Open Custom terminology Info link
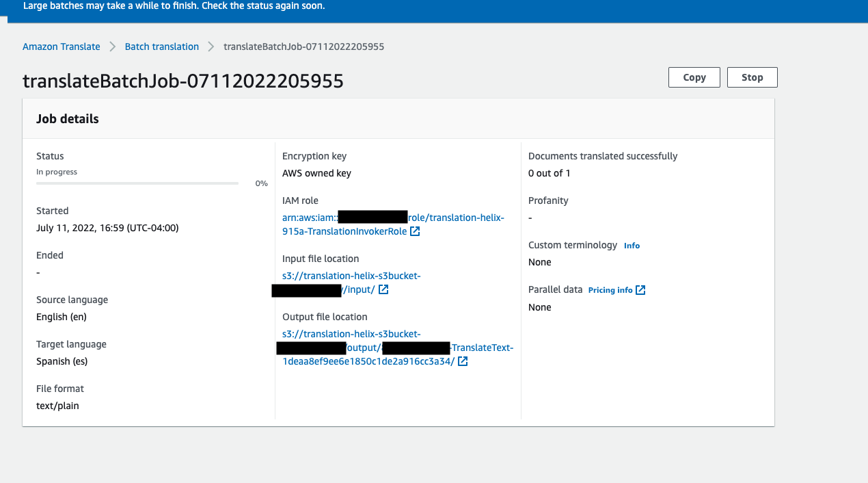The image size is (868, 483). pos(632,246)
